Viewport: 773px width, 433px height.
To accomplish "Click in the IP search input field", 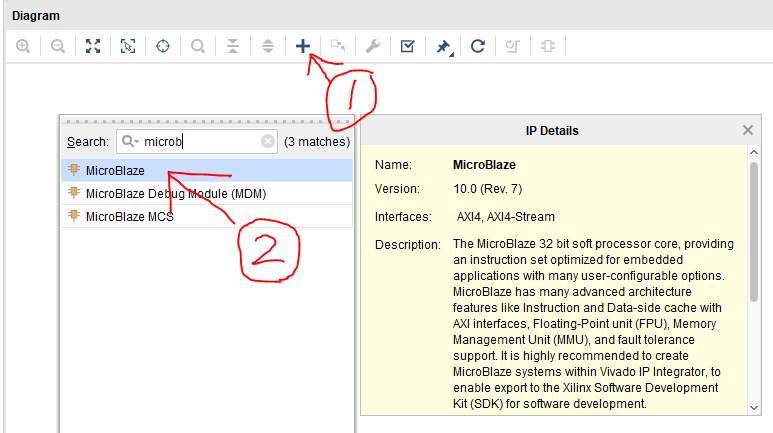I will click(200, 142).
